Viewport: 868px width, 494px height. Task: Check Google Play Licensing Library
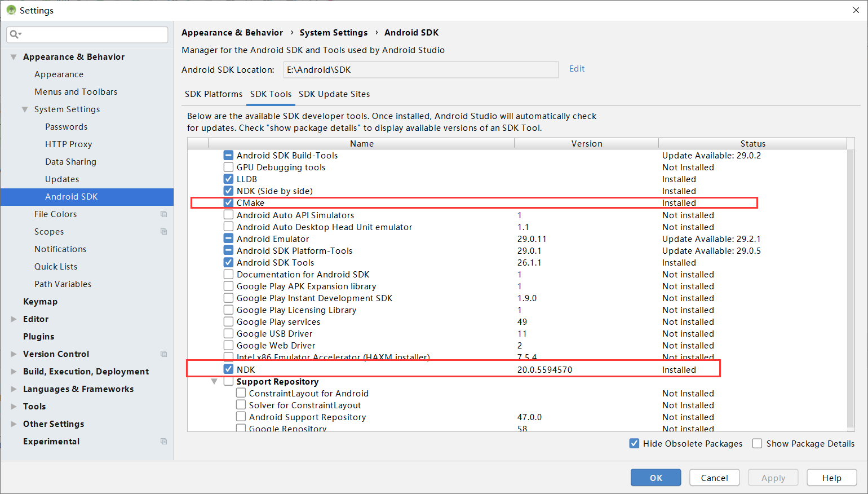[228, 310]
